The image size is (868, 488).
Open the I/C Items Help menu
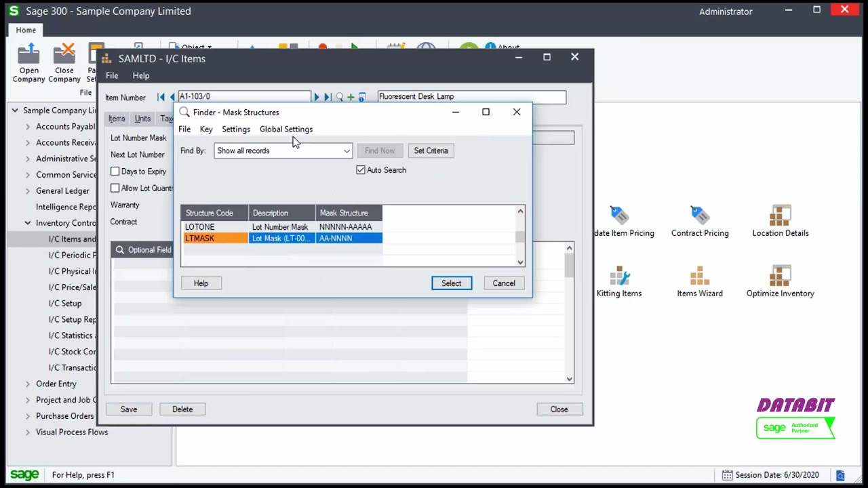tap(141, 76)
